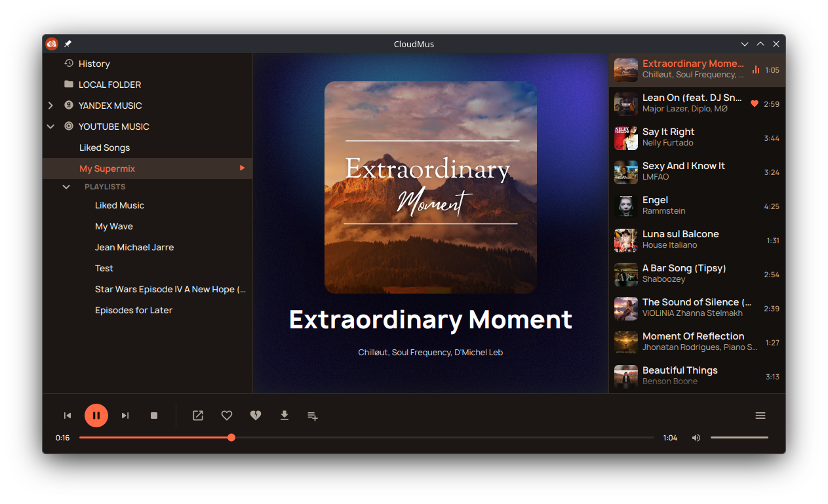Click the Extraordinary Moment album cover
828x504 pixels.
tap(431, 187)
